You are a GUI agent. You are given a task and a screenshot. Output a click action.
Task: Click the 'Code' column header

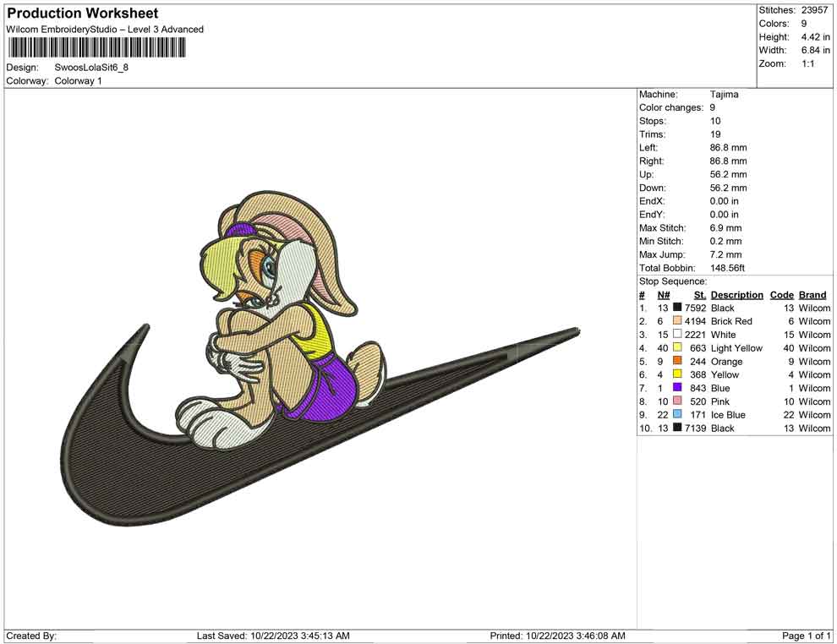coord(781,294)
